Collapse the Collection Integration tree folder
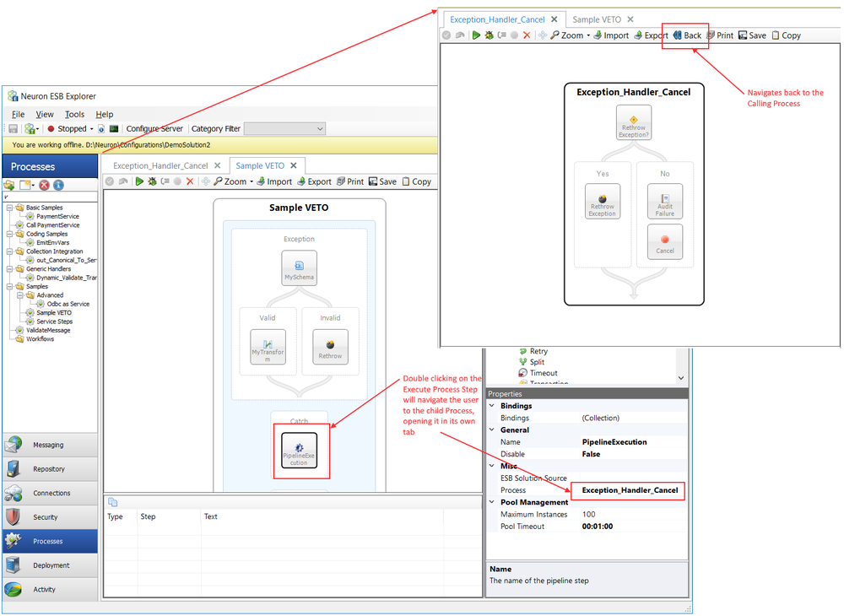 (x=9, y=251)
